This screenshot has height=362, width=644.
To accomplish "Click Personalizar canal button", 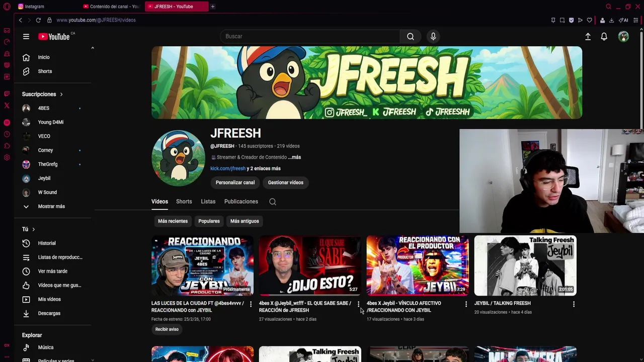I will tap(235, 183).
